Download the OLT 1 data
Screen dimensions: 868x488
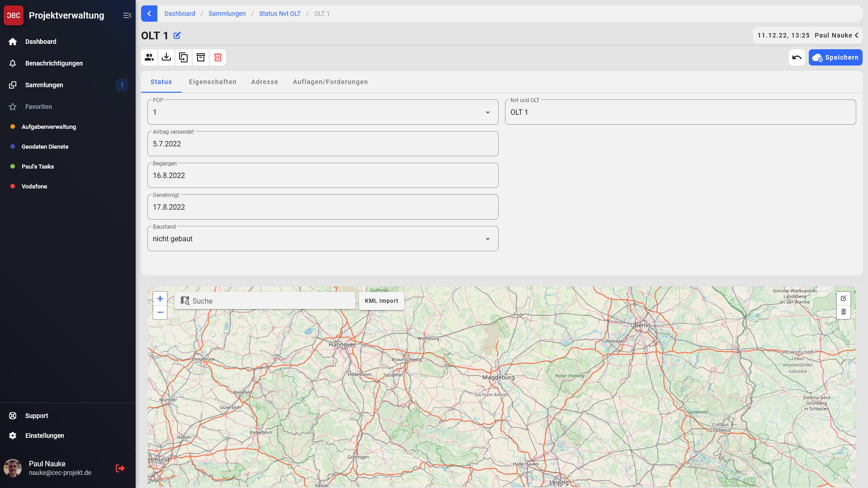click(x=166, y=57)
